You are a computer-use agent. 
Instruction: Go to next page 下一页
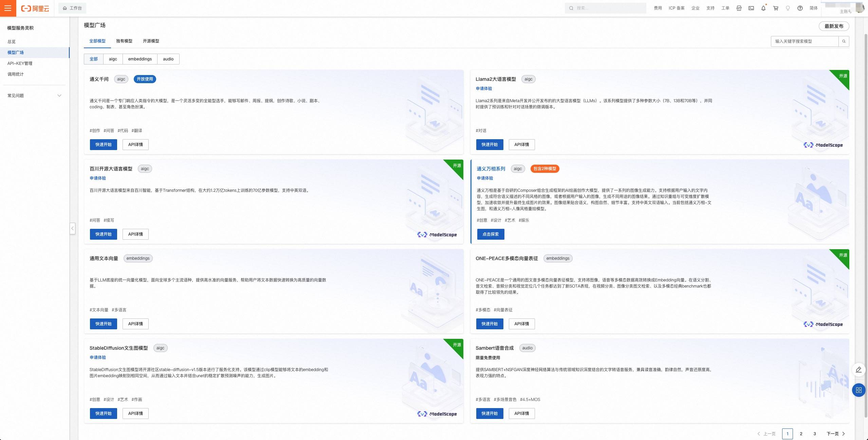pyautogui.click(x=836, y=434)
